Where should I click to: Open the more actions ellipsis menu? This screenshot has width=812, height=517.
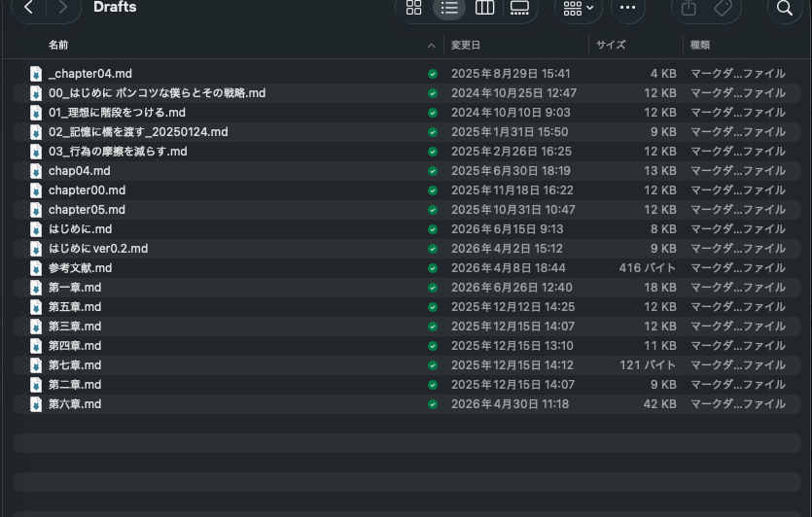pyautogui.click(x=627, y=8)
